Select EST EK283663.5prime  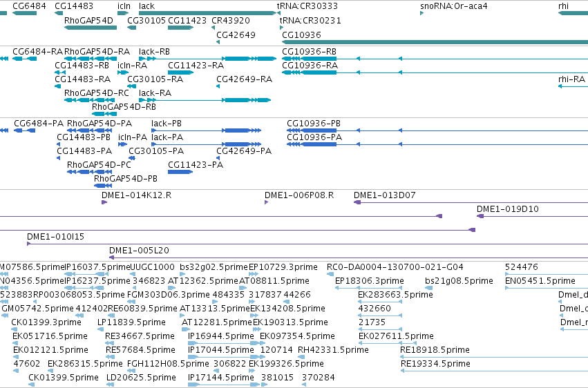click(x=396, y=295)
